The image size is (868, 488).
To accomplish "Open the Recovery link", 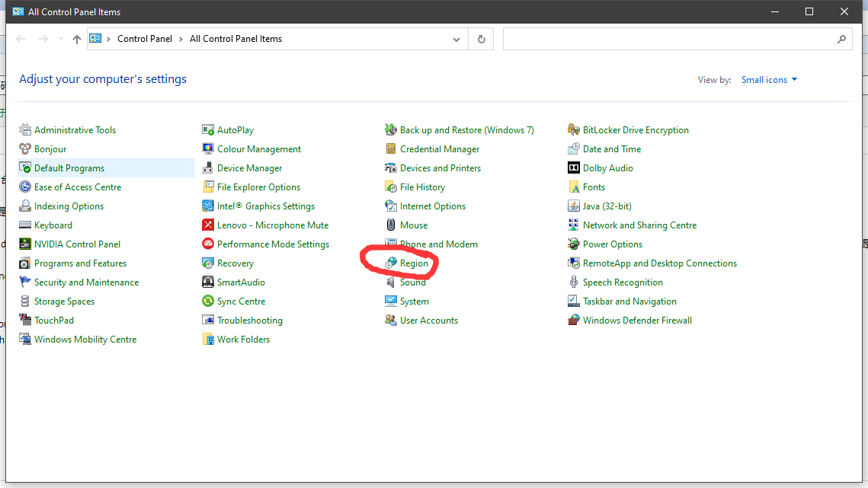I will 235,263.
